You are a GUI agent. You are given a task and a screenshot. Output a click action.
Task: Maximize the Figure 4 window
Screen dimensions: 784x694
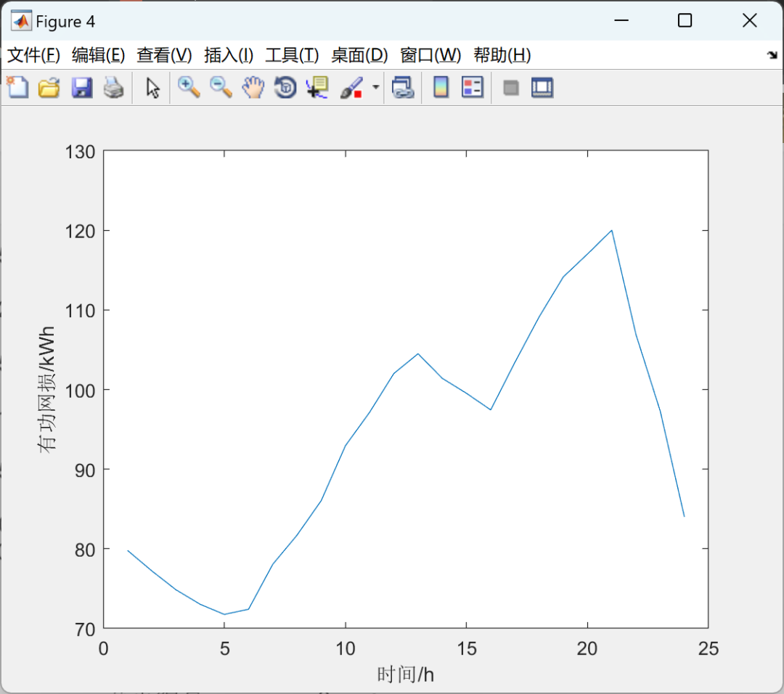[x=685, y=20]
